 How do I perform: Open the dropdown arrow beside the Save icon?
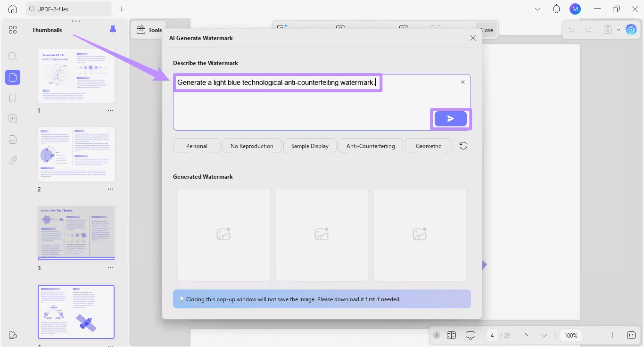[x=619, y=30]
